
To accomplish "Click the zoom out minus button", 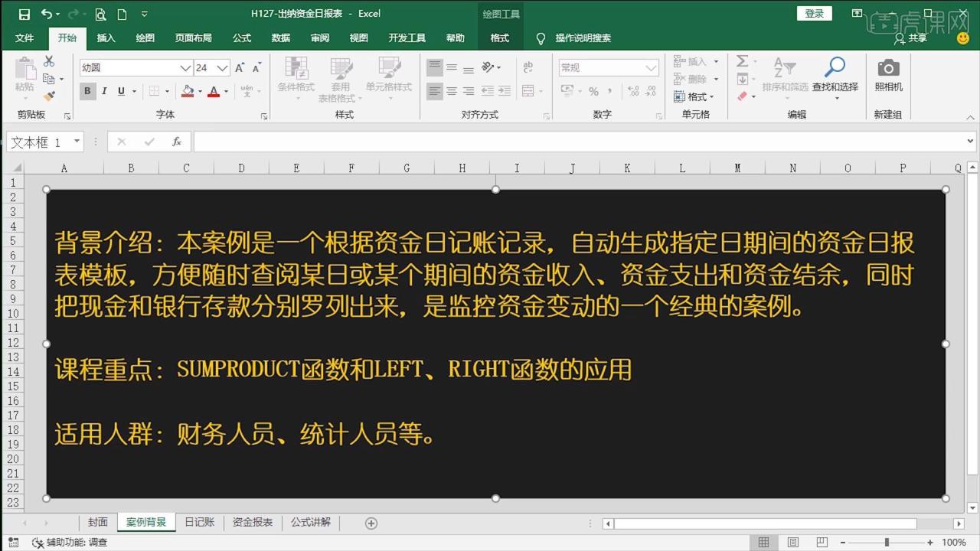I will pyautogui.click(x=843, y=542).
